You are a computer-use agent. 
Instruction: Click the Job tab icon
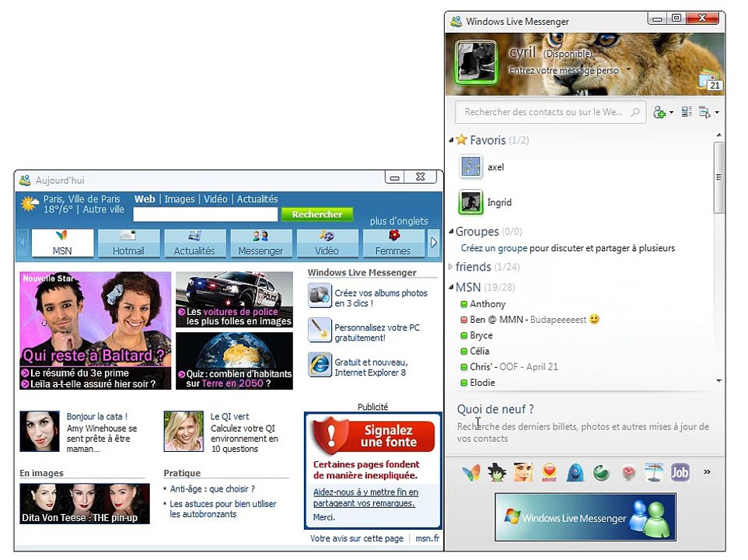coord(680,472)
